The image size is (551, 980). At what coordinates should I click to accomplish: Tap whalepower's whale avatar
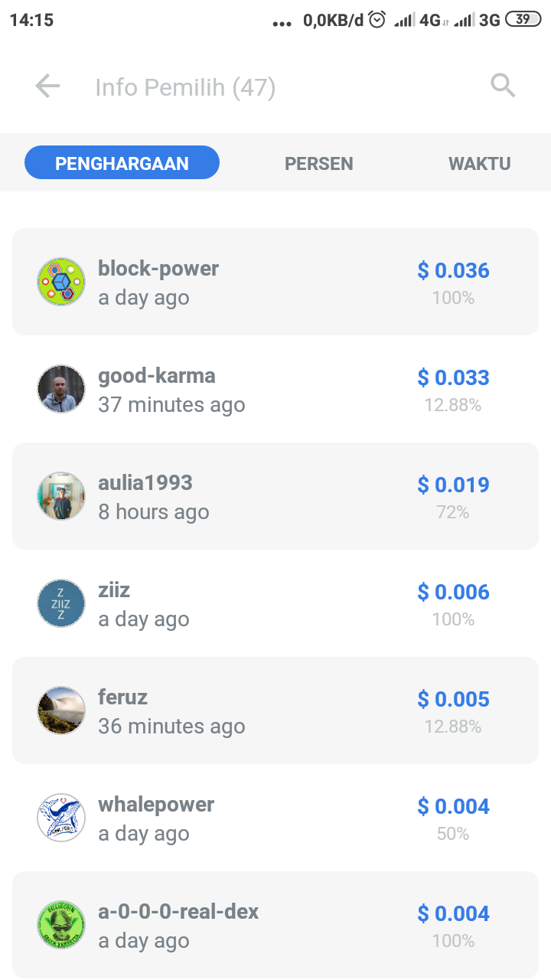click(x=61, y=818)
